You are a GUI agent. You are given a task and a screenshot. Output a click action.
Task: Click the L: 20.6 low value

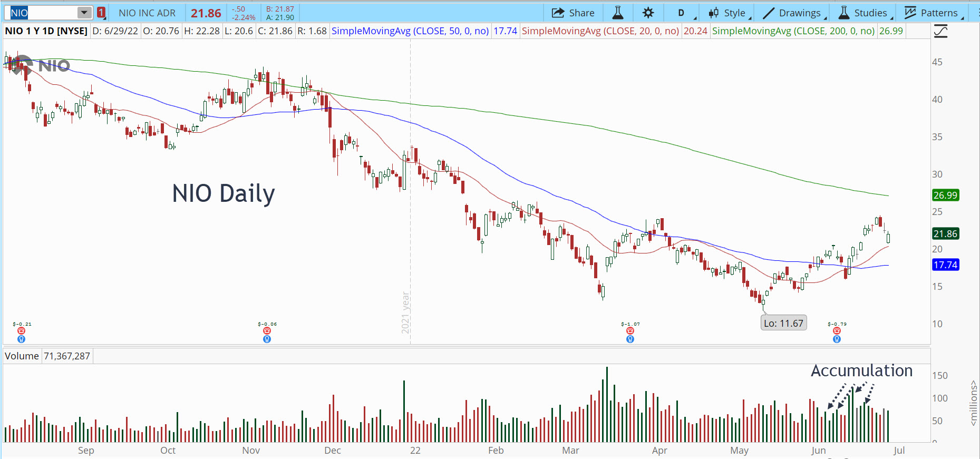coord(239,31)
